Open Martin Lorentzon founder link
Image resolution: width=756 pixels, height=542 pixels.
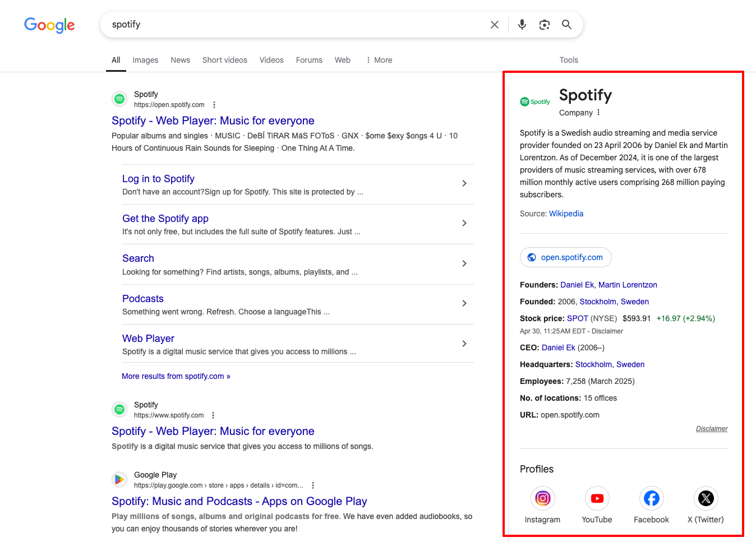point(628,285)
